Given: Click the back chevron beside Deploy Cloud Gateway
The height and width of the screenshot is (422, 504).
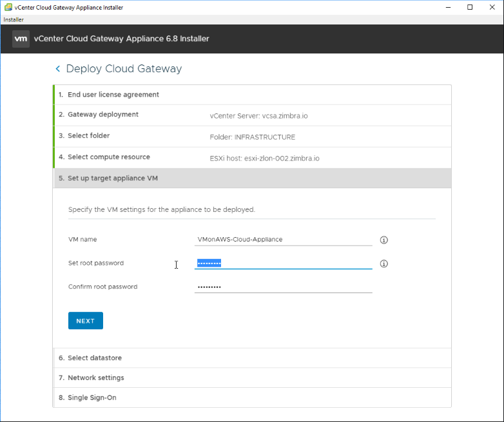Looking at the screenshot, I should tap(58, 68).
